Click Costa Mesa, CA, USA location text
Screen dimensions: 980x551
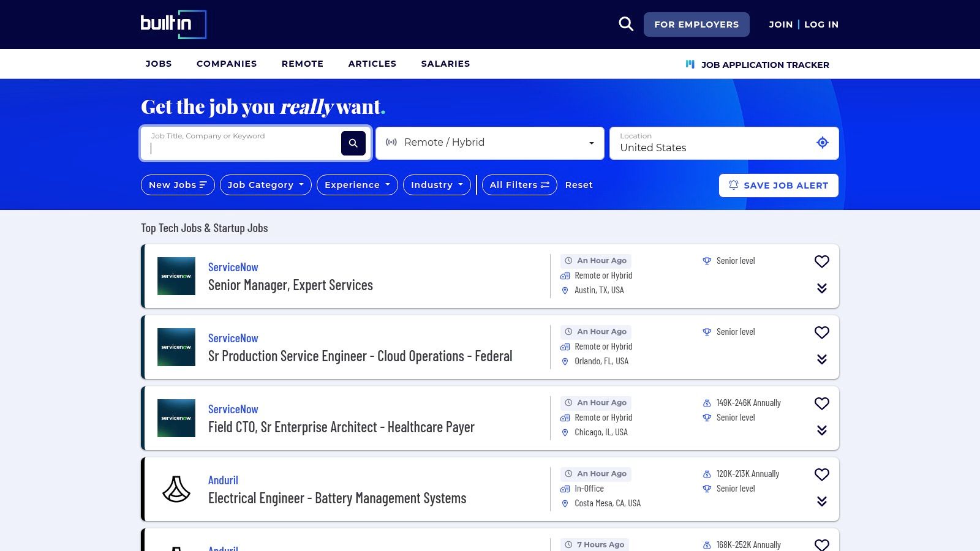pos(608,503)
